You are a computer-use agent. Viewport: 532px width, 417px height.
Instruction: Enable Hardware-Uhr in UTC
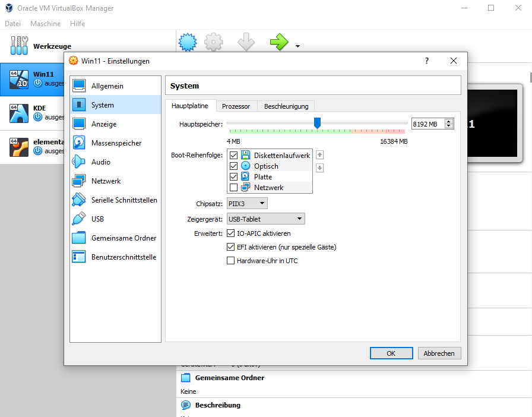[x=231, y=260]
